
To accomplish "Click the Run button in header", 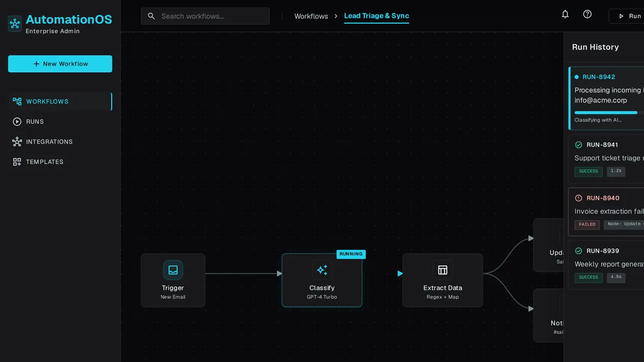I will click(x=626, y=16).
